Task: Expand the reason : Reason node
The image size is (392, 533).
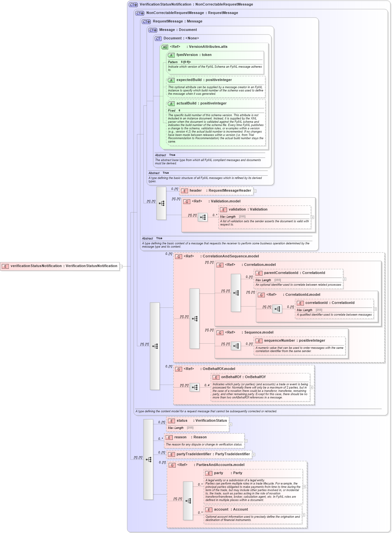Action: (x=246, y=441)
